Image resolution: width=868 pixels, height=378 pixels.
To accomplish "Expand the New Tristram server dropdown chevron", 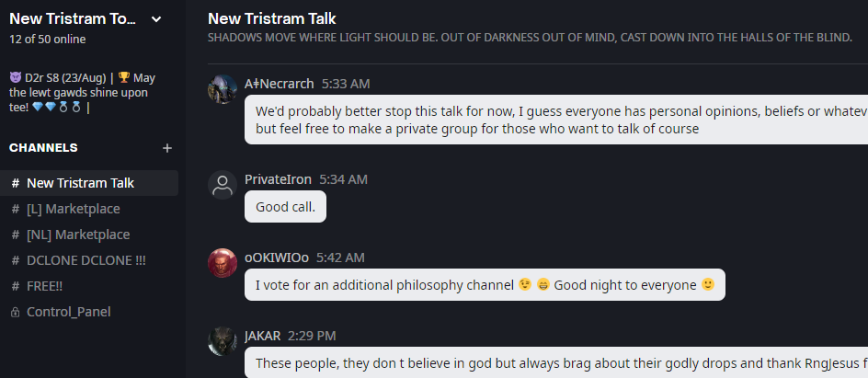I will [x=156, y=18].
